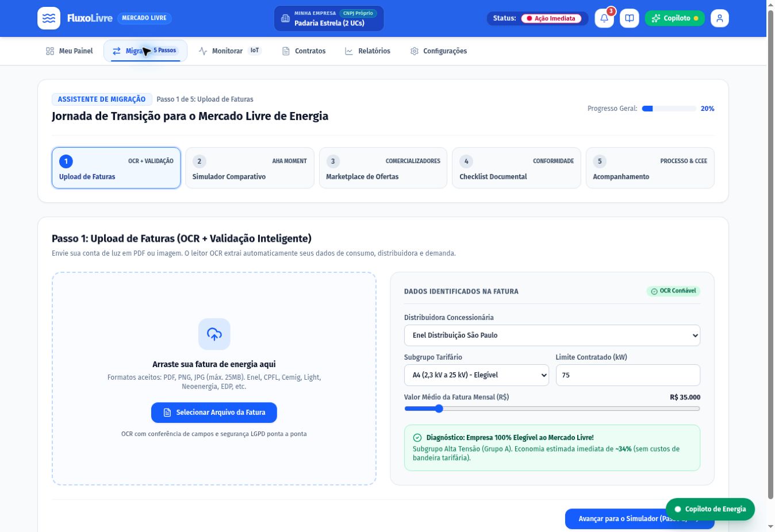775x532 pixels.
Task: Click the company building icon in header
Action: pos(285,18)
